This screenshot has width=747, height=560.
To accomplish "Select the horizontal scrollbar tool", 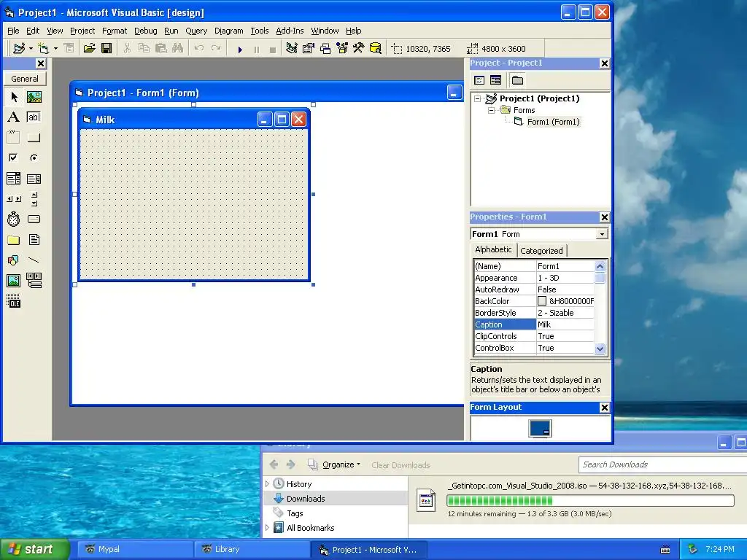I will pos(14,198).
